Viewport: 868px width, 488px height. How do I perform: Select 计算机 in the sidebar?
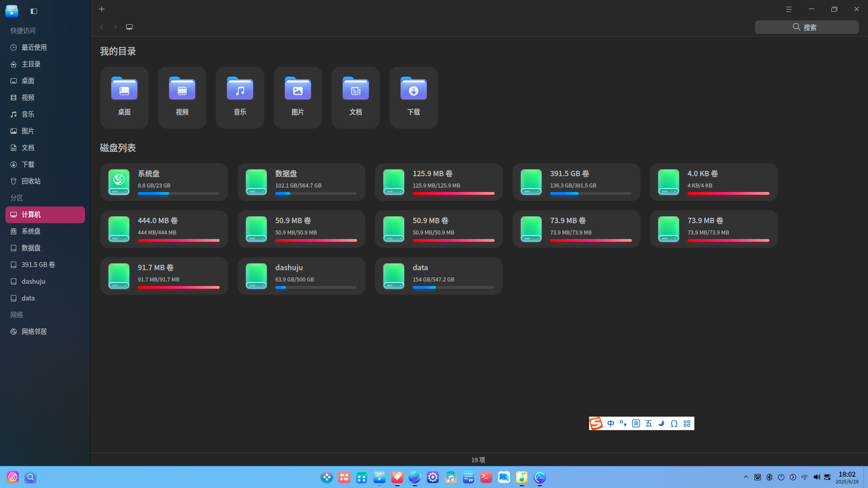(x=45, y=215)
